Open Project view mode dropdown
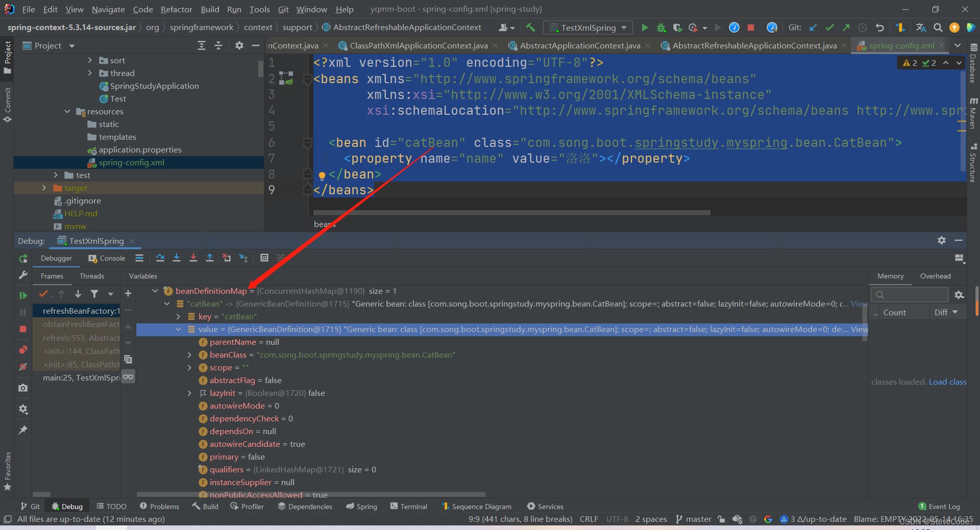The image size is (980, 530). click(x=72, y=46)
